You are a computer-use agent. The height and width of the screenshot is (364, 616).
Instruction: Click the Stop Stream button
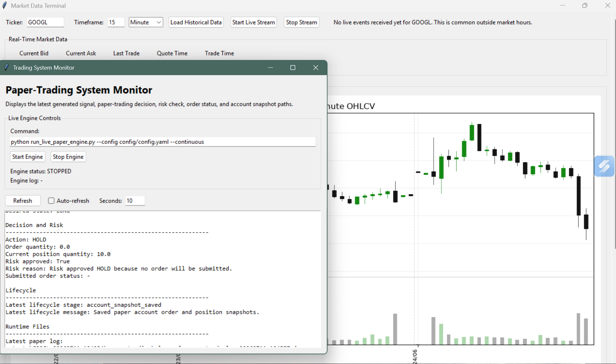tap(301, 22)
